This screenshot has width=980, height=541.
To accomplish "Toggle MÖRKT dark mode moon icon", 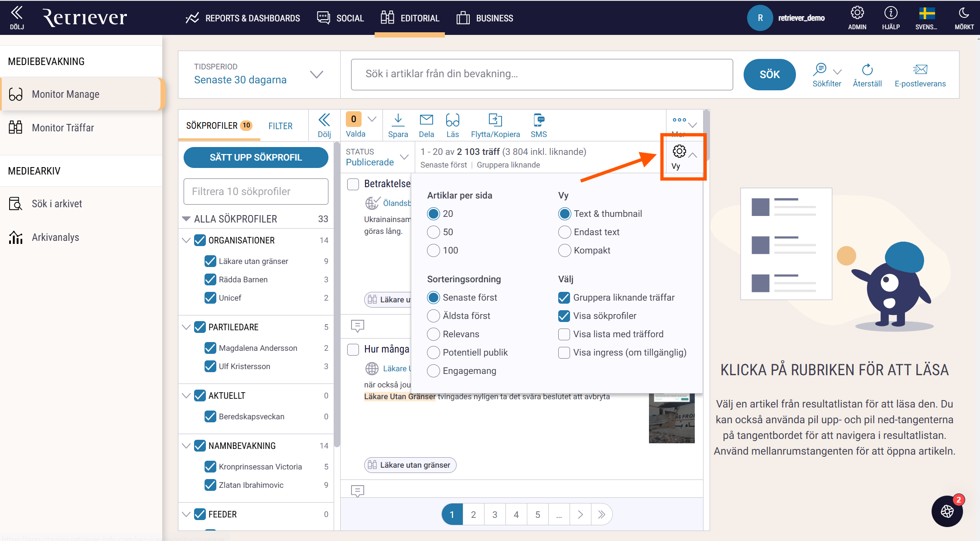I will point(964,13).
